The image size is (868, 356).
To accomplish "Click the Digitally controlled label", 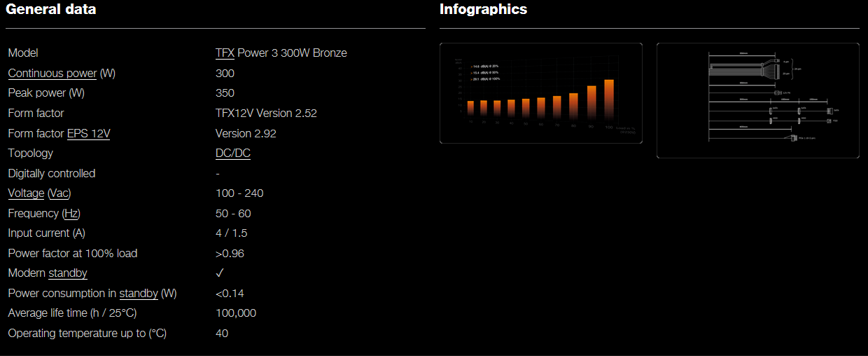I will coord(52,173).
